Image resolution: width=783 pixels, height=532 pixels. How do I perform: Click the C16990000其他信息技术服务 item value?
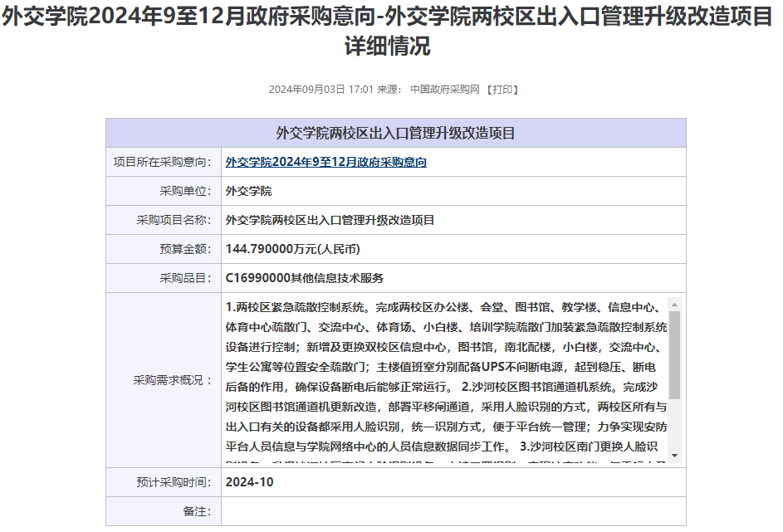pos(304,278)
